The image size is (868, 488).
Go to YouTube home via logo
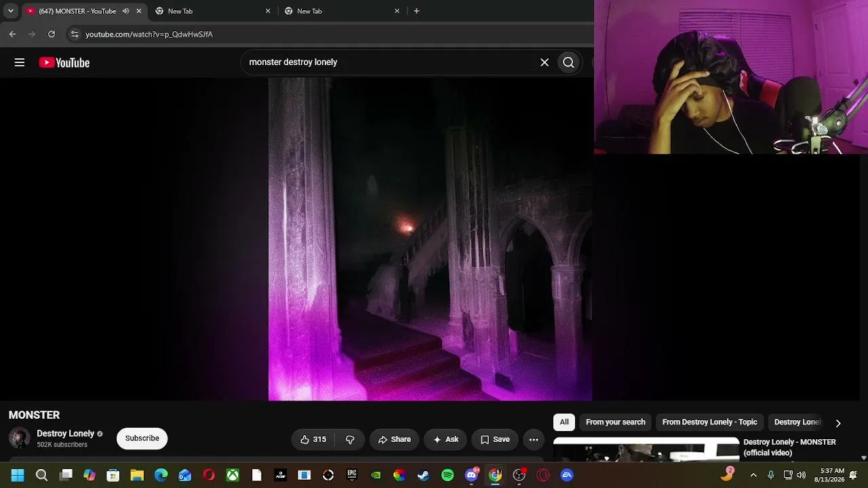(x=64, y=62)
